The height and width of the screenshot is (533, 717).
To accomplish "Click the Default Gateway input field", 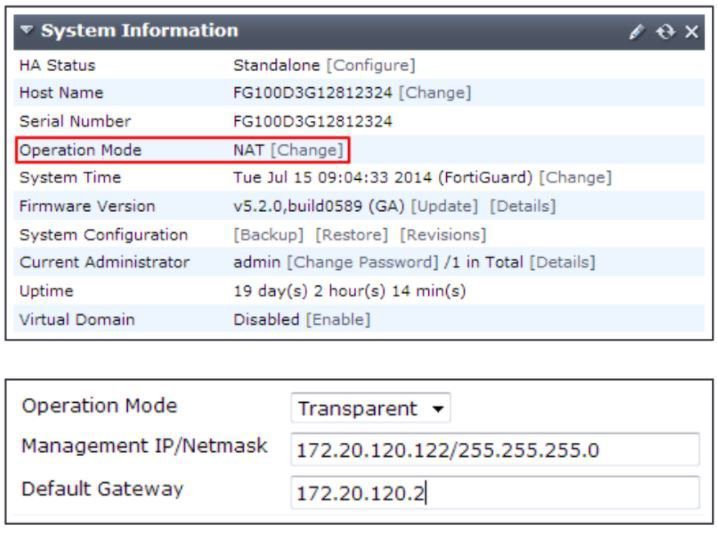I will [x=495, y=493].
